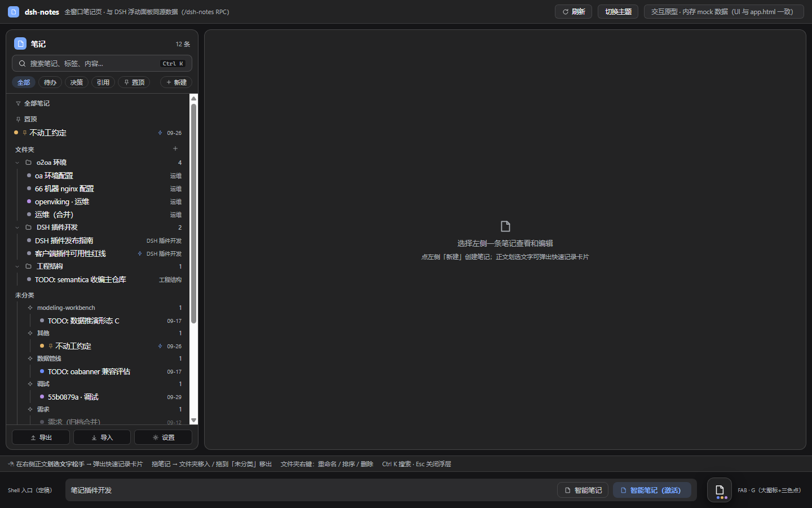Viewport: 812px width, 508px height.
Task: Open note 55b0879a · 调试
Action: (x=111, y=397)
